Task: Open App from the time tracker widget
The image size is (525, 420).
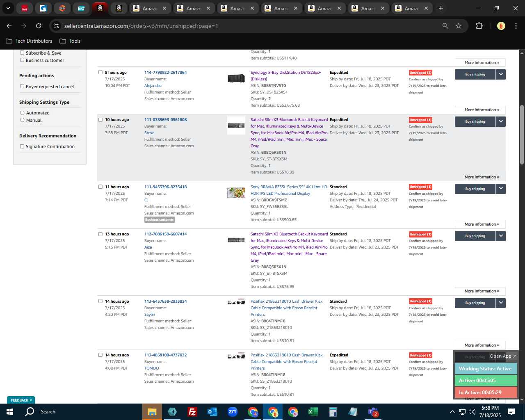Action: (503, 356)
